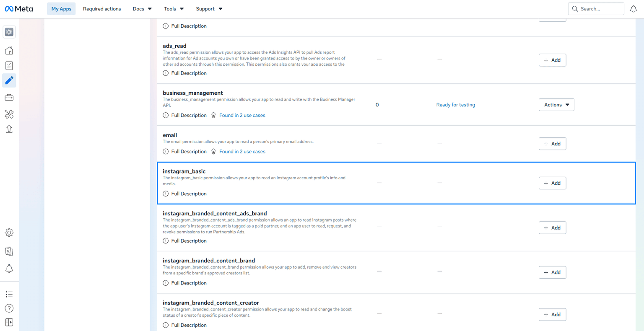Click the search magnifier icon
Viewport: 644px width, 331px height.
(575, 9)
